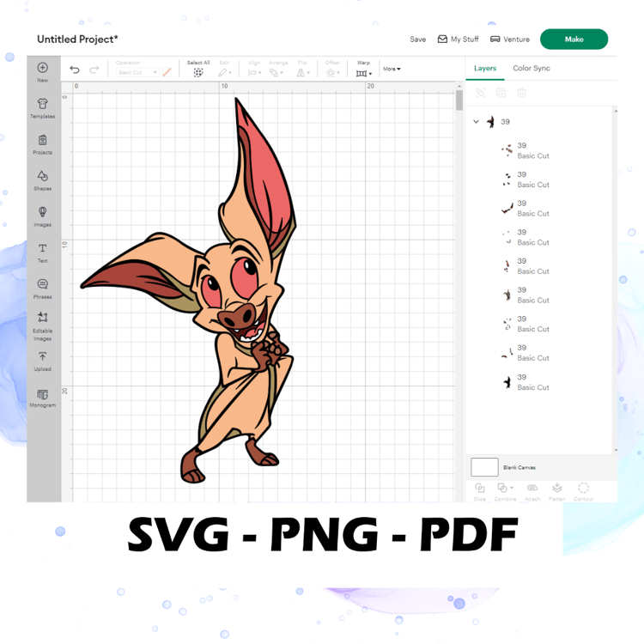Open the Edit dropdown
The width and height of the screenshot is (644, 644).
point(225,73)
